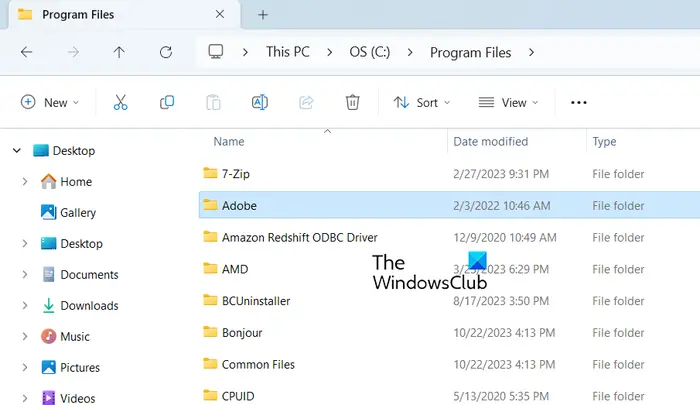Click Program Files in the breadcrumb
The height and width of the screenshot is (405, 700).
[x=471, y=52]
